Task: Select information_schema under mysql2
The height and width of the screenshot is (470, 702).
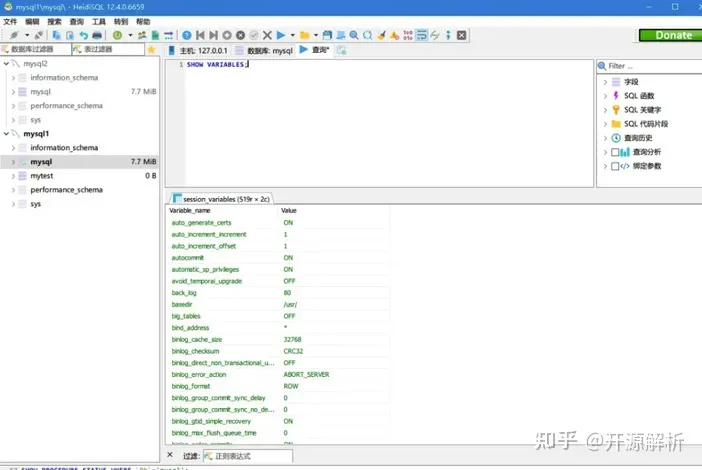Action: 64,77
